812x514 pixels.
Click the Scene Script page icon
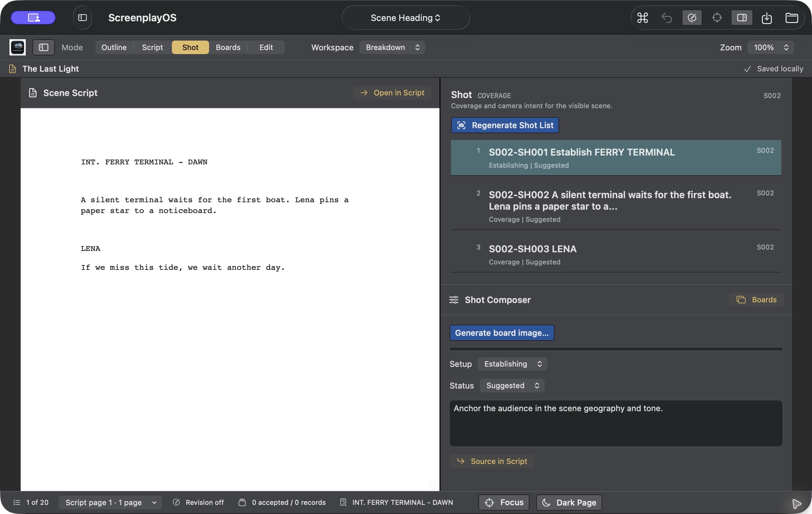pos(33,93)
